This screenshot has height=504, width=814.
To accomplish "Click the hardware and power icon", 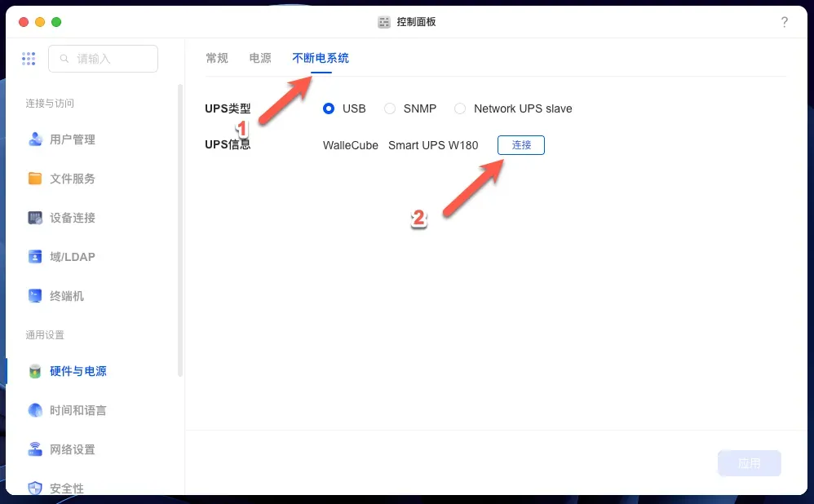I will (x=35, y=371).
